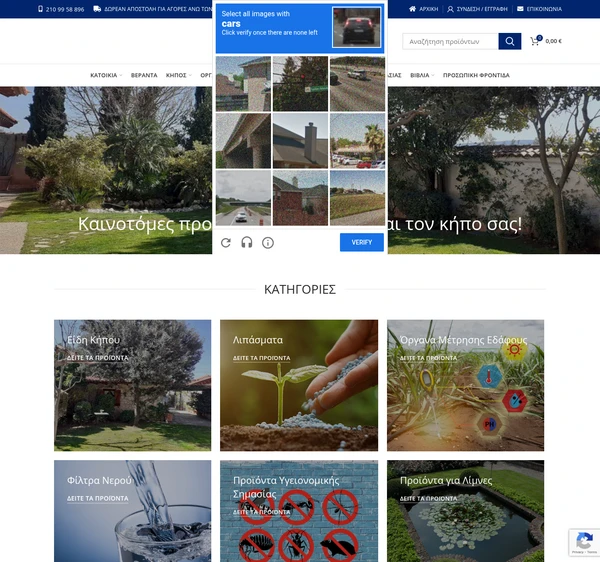Select the captcha tile with parked cars and palm
The height and width of the screenshot is (562, 600).
pyautogui.click(x=357, y=141)
